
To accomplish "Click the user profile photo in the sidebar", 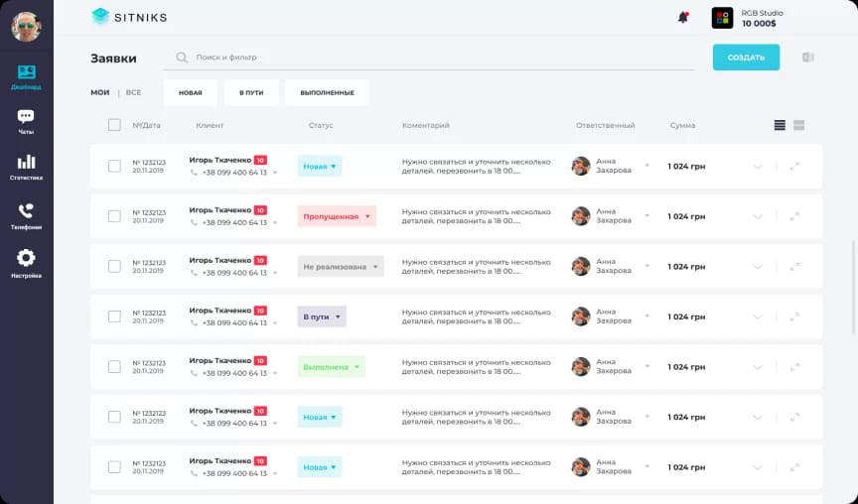I will point(26,26).
